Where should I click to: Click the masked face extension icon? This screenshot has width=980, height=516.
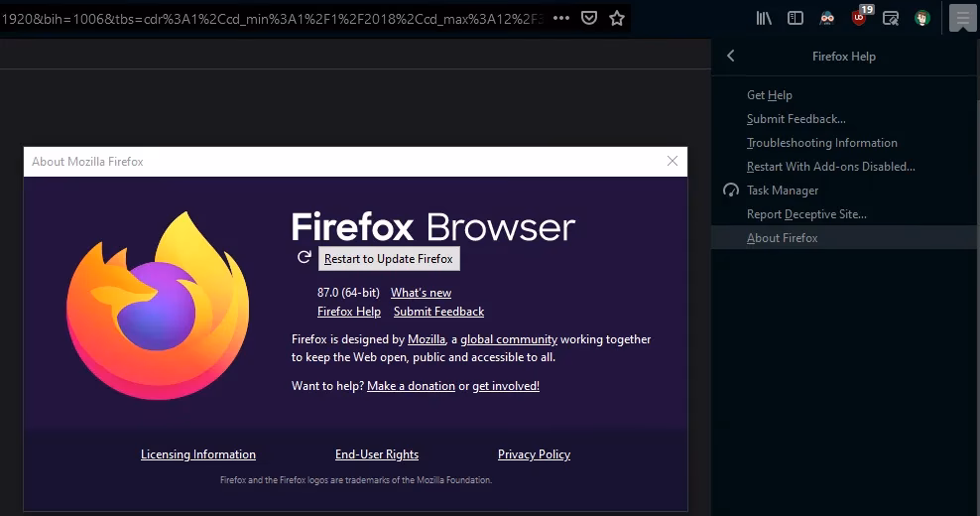(827, 18)
